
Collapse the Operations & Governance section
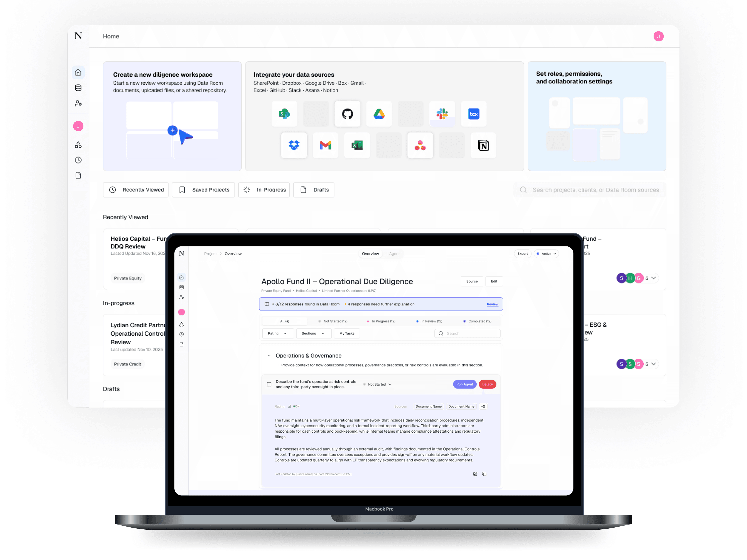tap(269, 355)
